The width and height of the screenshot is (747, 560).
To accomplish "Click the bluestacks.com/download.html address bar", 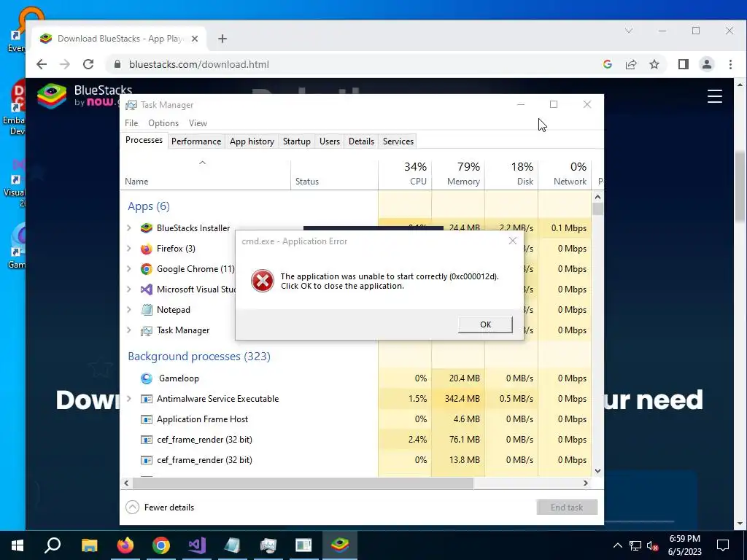I will pyautogui.click(x=198, y=64).
